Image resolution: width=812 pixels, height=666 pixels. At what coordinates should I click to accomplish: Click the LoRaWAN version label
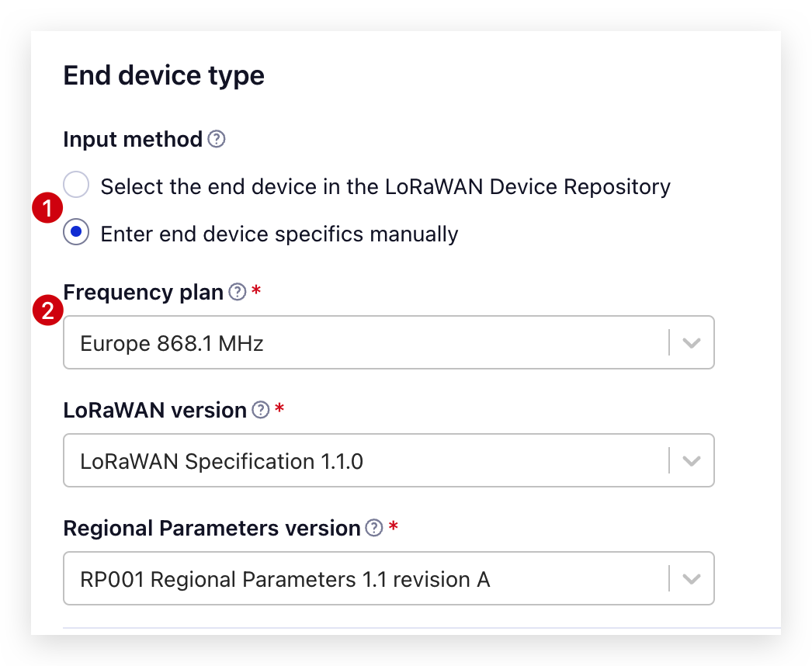click(154, 410)
